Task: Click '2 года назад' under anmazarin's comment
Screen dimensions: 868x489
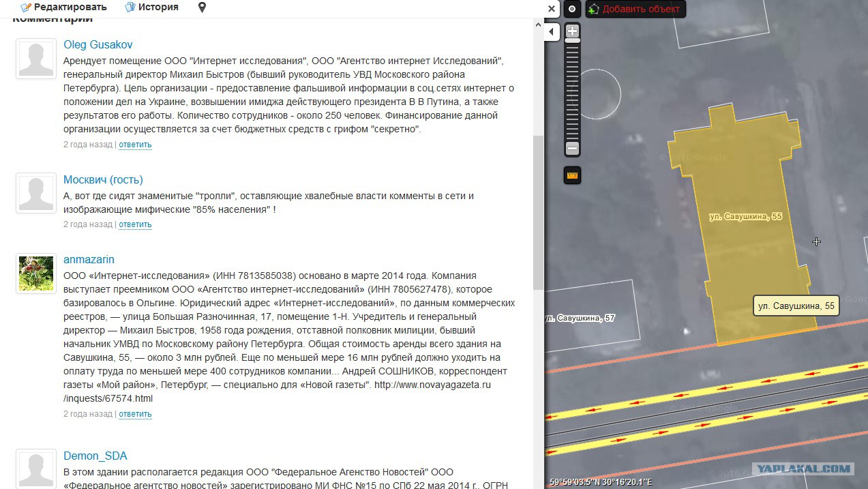Action: 88,414
